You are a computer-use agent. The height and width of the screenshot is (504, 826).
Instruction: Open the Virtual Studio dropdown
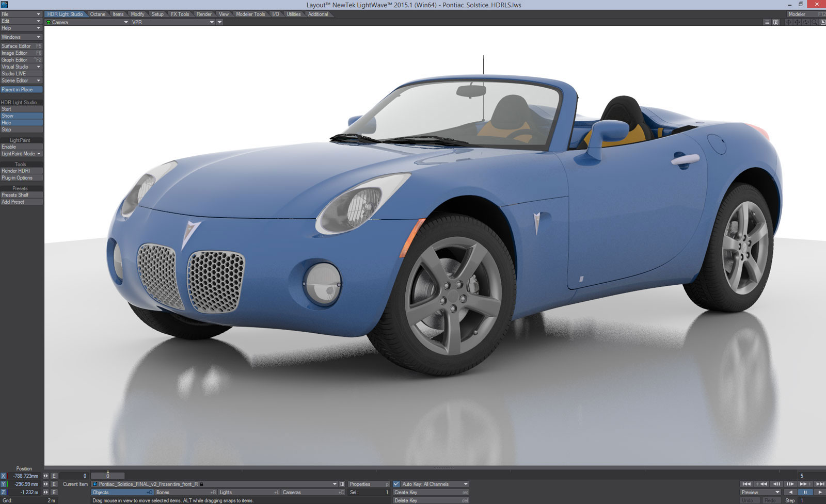21,67
